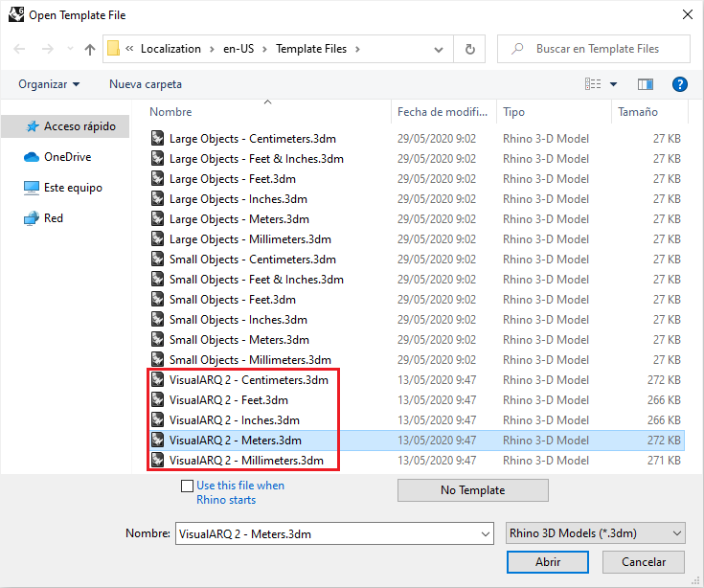Image resolution: width=704 pixels, height=588 pixels.
Task: Expand the address bar history dropdown
Action: click(x=439, y=50)
